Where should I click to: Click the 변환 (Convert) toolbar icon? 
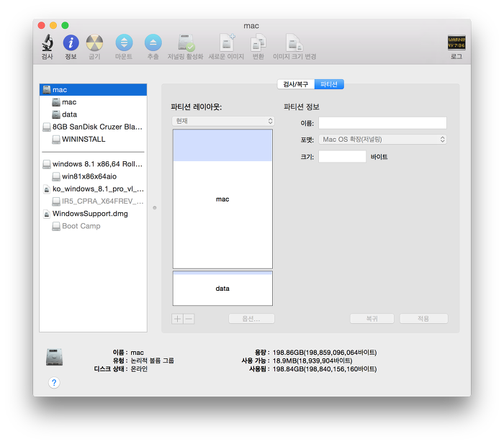[258, 42]
